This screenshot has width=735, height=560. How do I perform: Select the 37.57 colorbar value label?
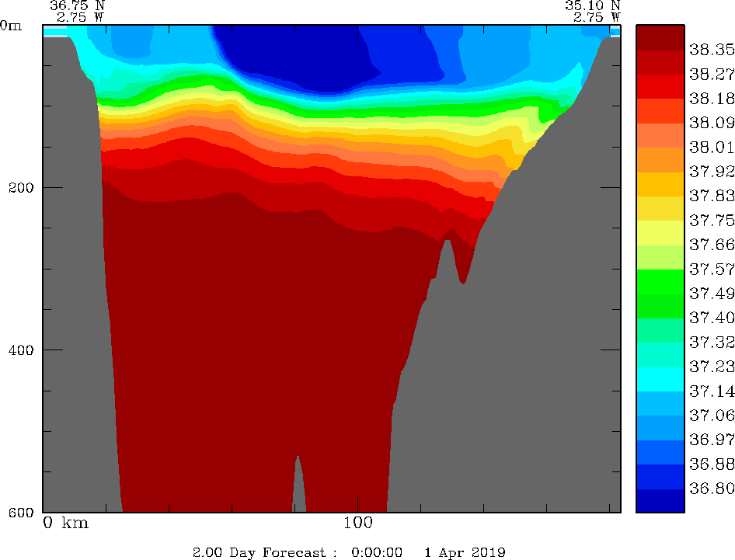pos(712,269)
